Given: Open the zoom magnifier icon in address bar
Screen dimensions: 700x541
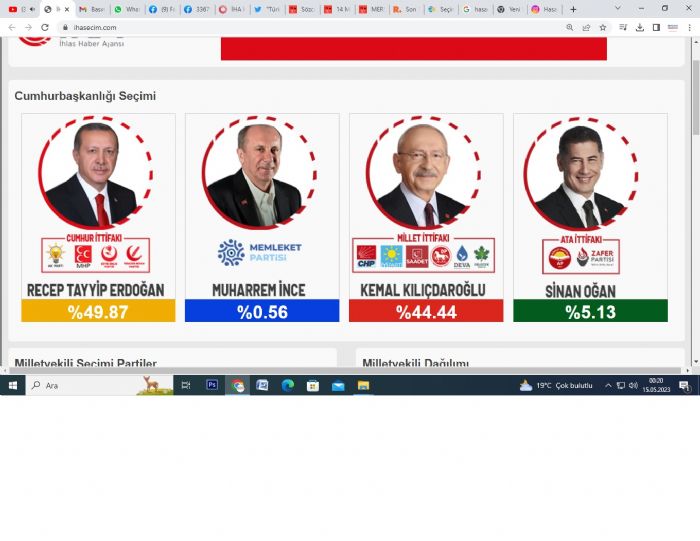Looking at the screenshot, I should pyautogui.click(x=570, y=28).
